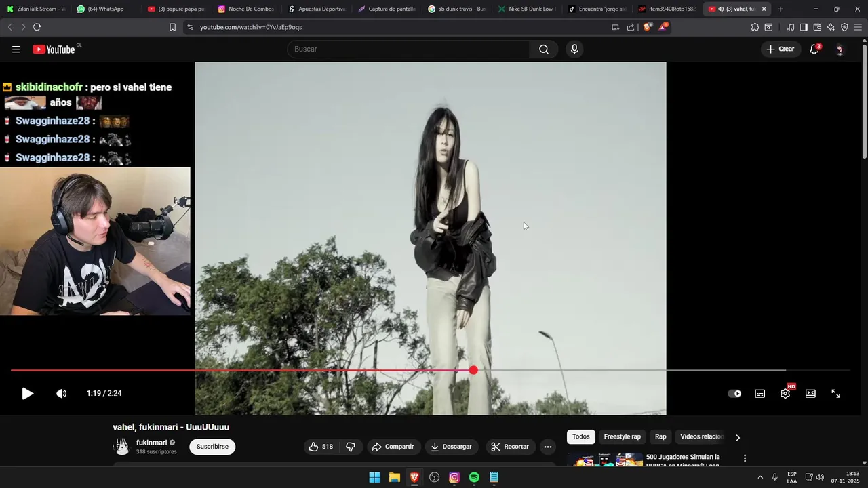Viewport: 868px width, 488px height.
Task: Switch to the ZilanTalk Stream tab
Action: click(x=36, y=9)
